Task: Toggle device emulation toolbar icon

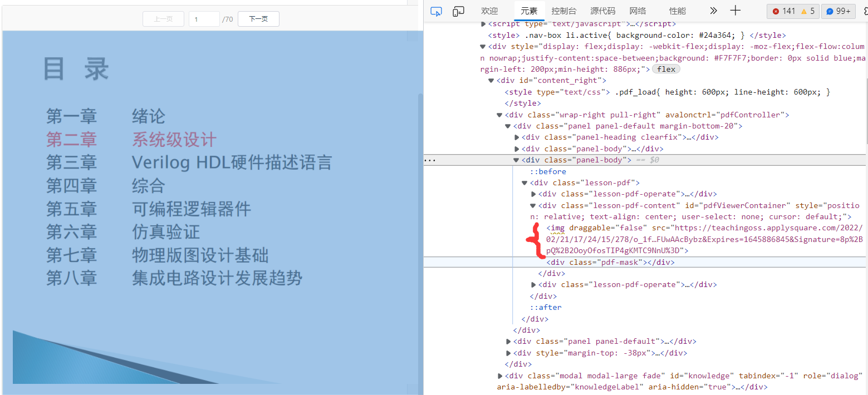Action: (x=459, y=11)
